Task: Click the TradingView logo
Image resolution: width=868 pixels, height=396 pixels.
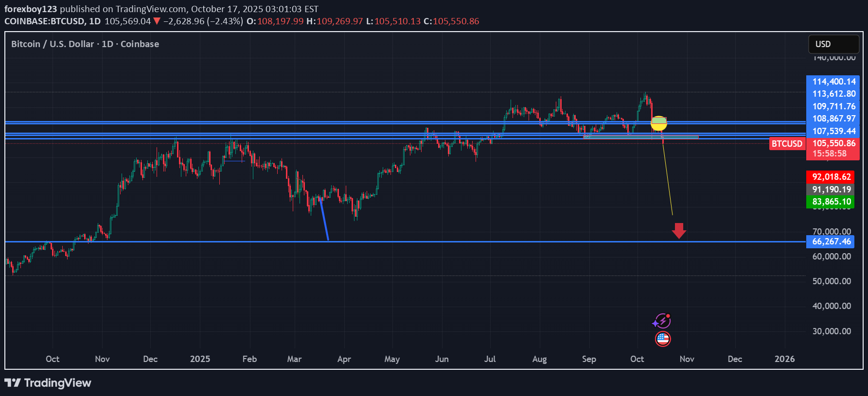Action: (48, 383)
